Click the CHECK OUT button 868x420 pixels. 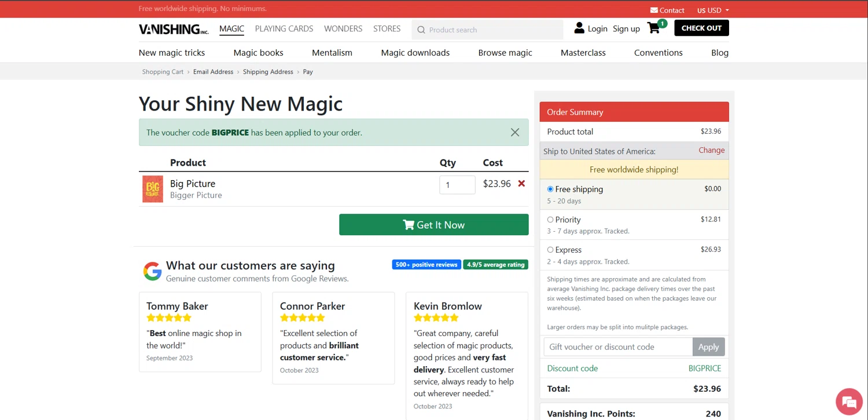(702, 28)
